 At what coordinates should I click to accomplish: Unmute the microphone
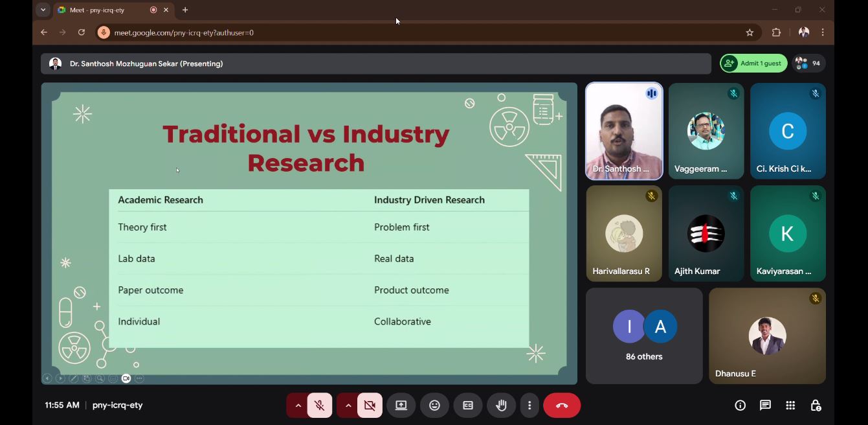click(319, 406)
